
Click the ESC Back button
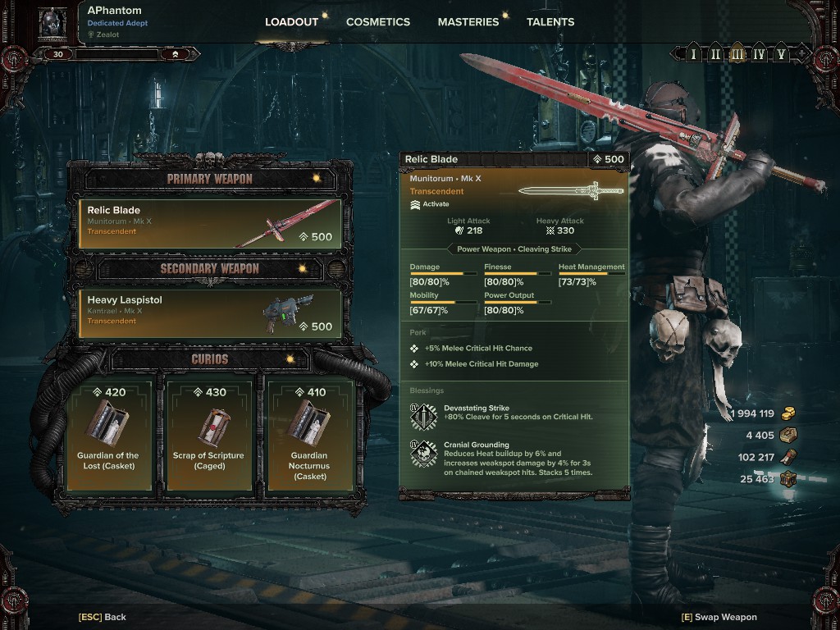pos(103,617)
